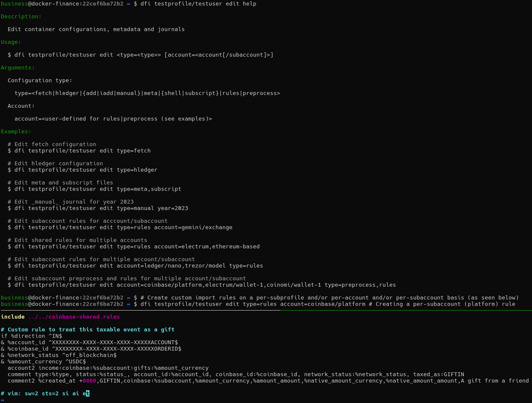Click the vim cursor at end of modeline

click(x=88, y=394)
